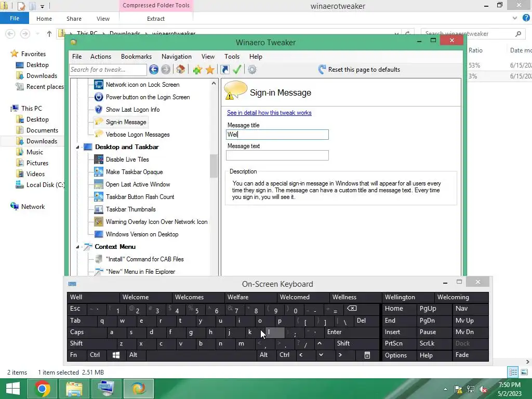
Task: Select Open Last Active Window tweak
Action: (x=138, y=184)
